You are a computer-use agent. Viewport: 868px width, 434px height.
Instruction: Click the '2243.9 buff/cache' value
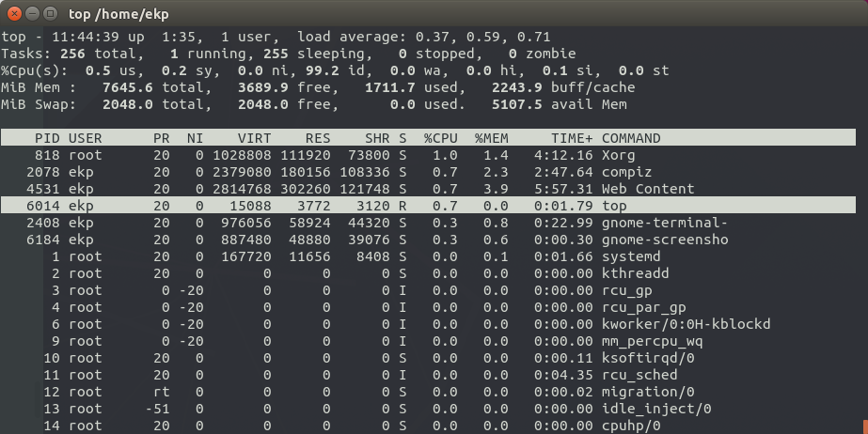(563, 87)
